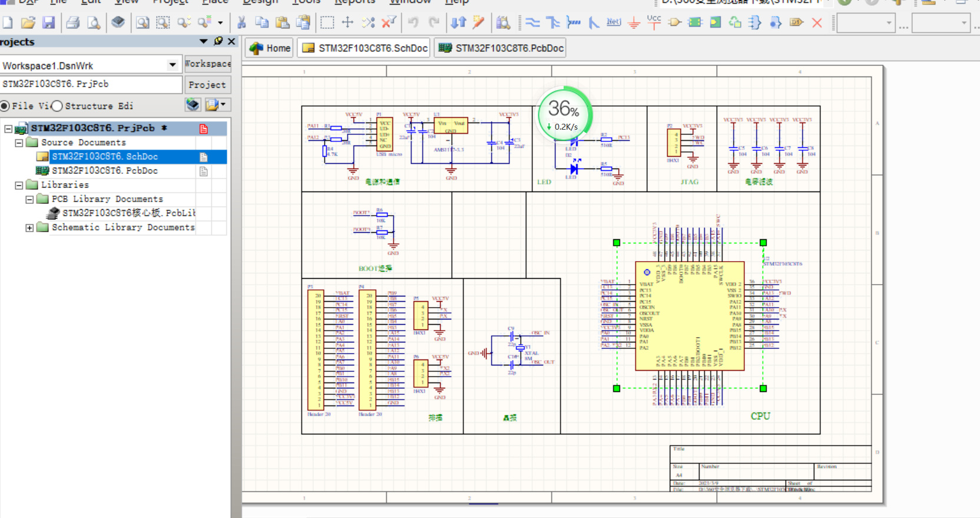
Task: Switch to the STM32F103C8T6.SchDoc tab
Action: click(x=365, y=48)
